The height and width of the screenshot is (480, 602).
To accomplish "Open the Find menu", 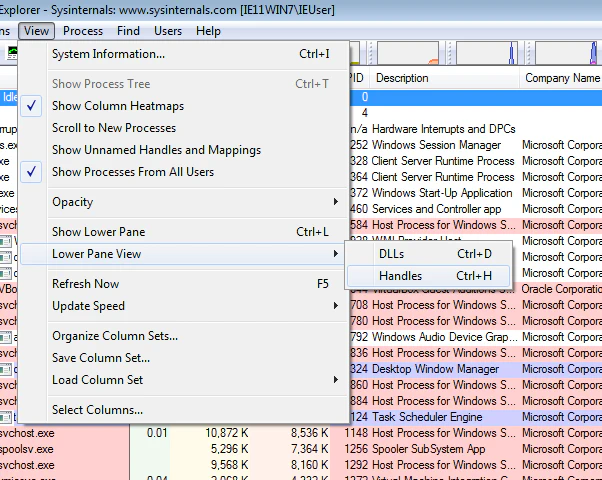I will (128, 31).
